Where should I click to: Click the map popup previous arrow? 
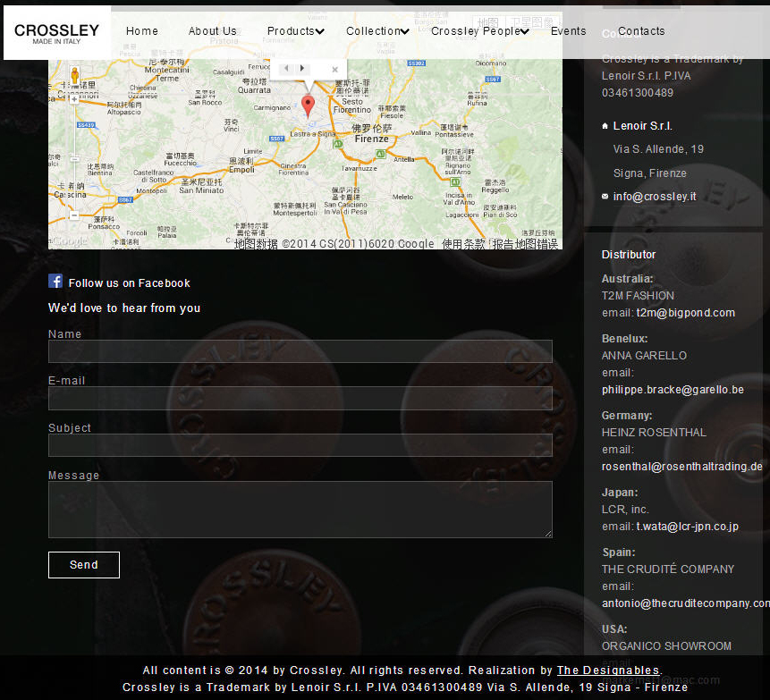click(x=286, y=68)
